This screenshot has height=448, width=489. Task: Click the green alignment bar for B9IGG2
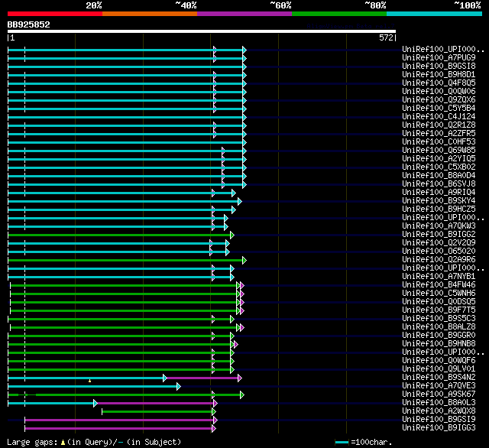(120, 235)
